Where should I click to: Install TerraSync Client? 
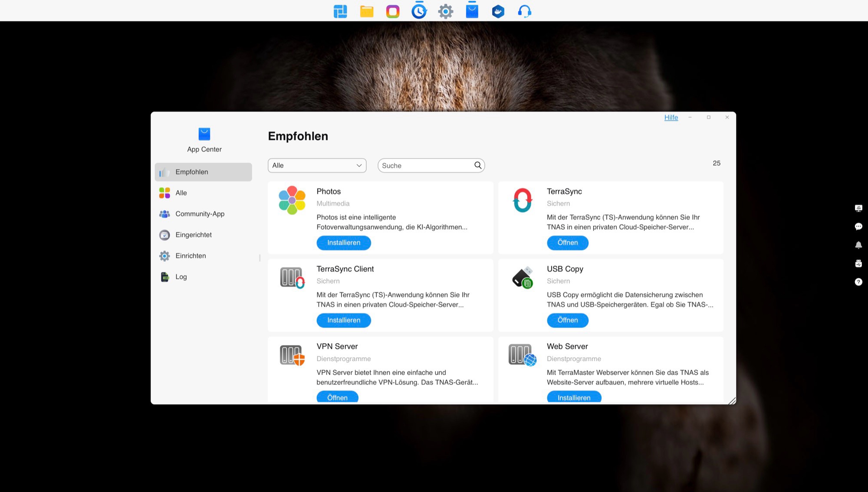[344, 320]
